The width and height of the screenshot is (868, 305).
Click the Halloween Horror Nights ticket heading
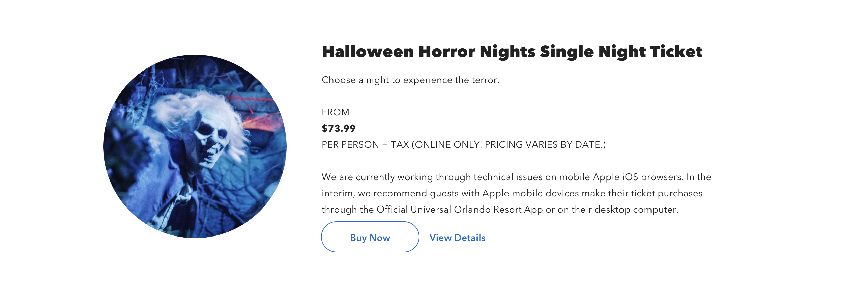point(512,52)
